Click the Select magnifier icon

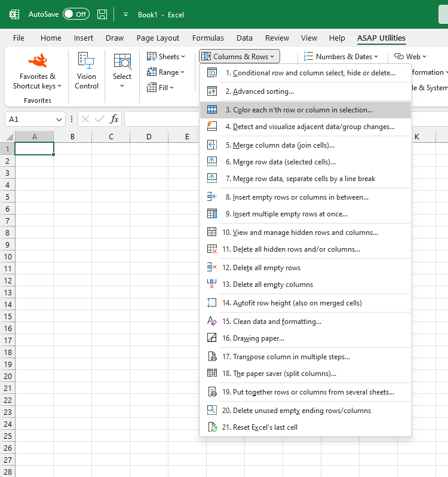pyautogui.click(x=122, y=61)
